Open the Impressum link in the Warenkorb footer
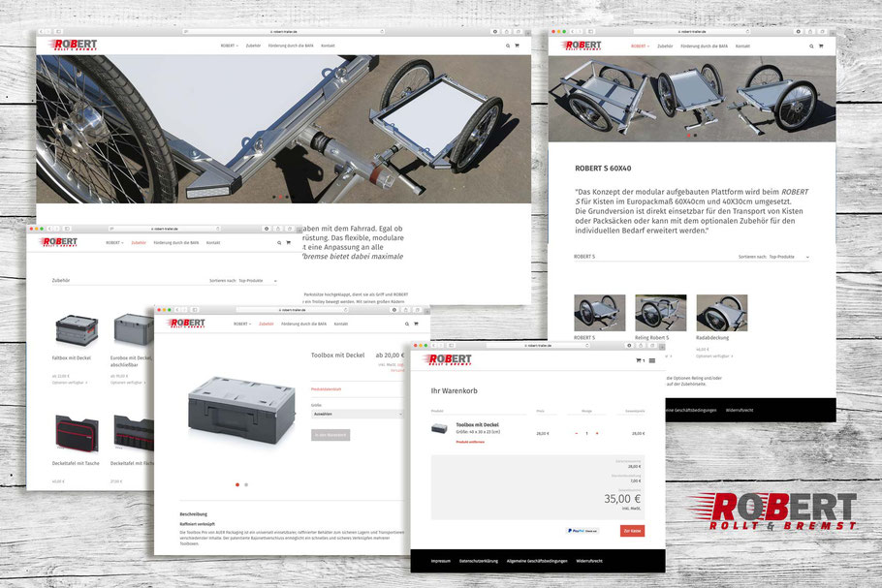Image resolution: width=882 pixels, height=588 pixels. tap(440, 561)
